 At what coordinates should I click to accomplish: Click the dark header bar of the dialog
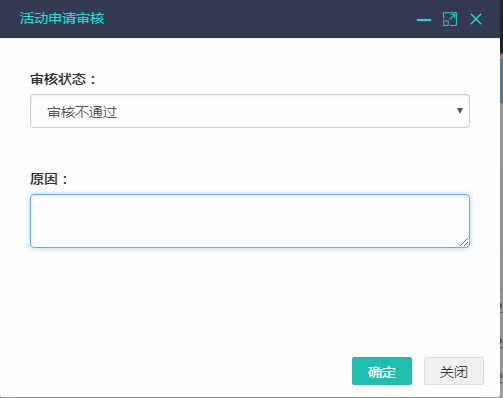coord(250,19)
